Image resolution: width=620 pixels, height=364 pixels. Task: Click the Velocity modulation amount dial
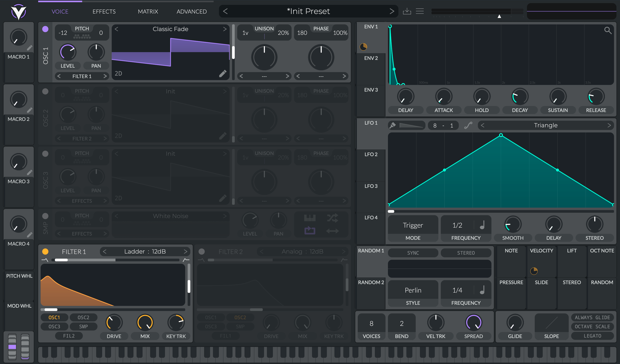click(x=534, y=271)
